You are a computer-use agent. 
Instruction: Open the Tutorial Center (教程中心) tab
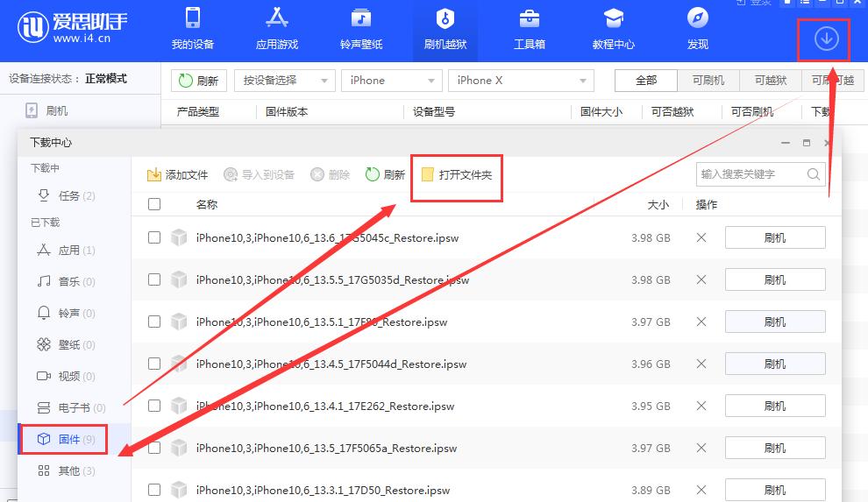click(x=614, y=29)
